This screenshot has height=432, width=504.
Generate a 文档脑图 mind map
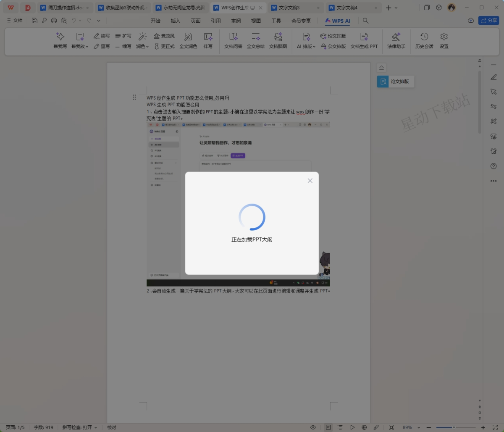click(x=278, y=41)
